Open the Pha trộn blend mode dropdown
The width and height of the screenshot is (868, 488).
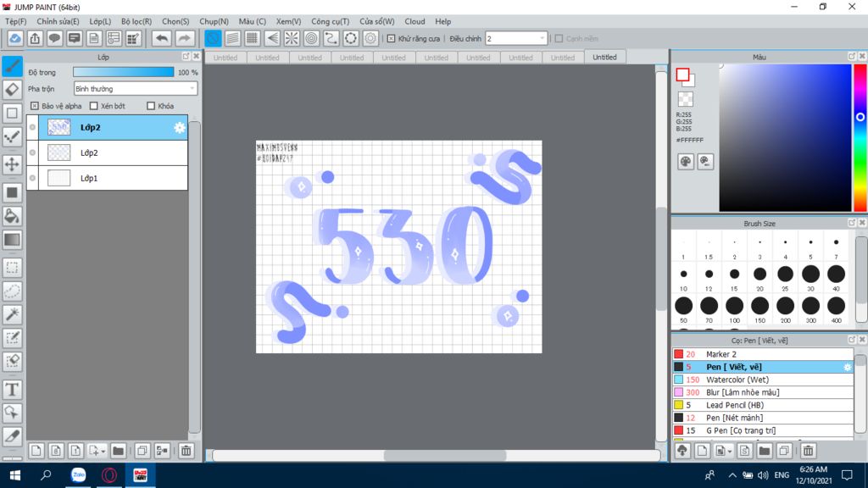136,88
